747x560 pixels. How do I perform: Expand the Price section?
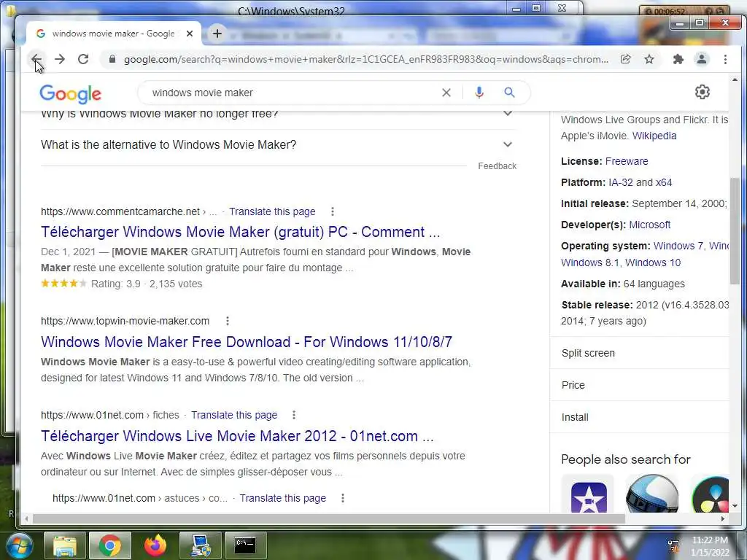pos(639,385)
